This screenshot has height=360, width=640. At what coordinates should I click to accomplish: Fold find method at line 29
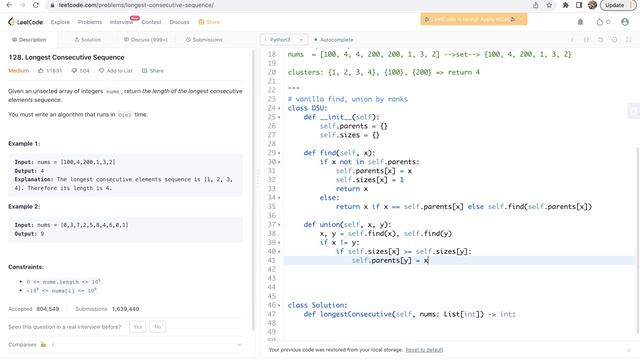click(x=279, y=153)
